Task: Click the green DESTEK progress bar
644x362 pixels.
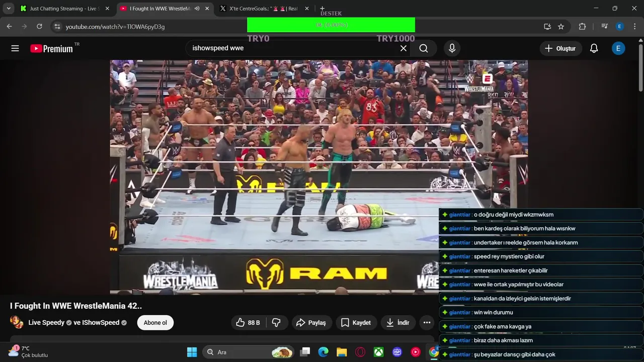Action: 331,25
